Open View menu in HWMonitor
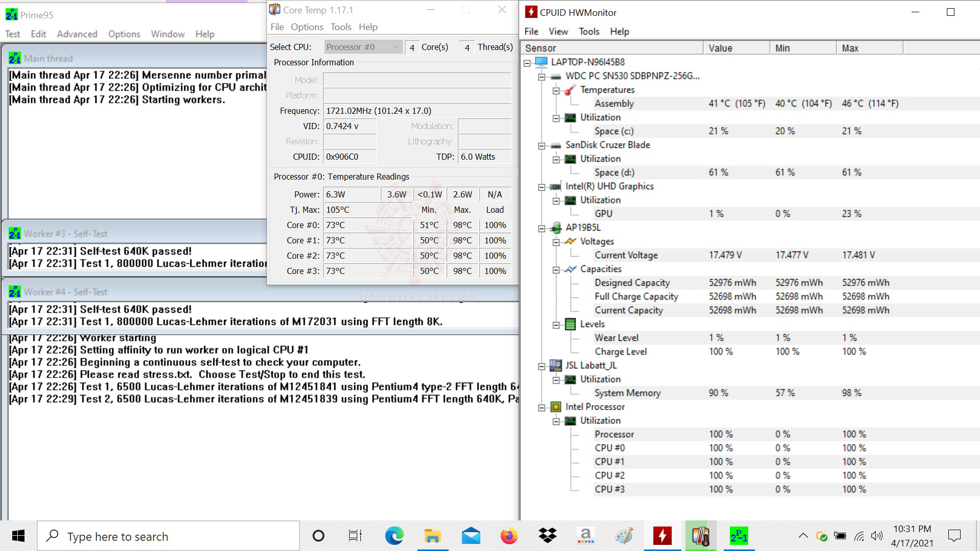 point(558,32)
